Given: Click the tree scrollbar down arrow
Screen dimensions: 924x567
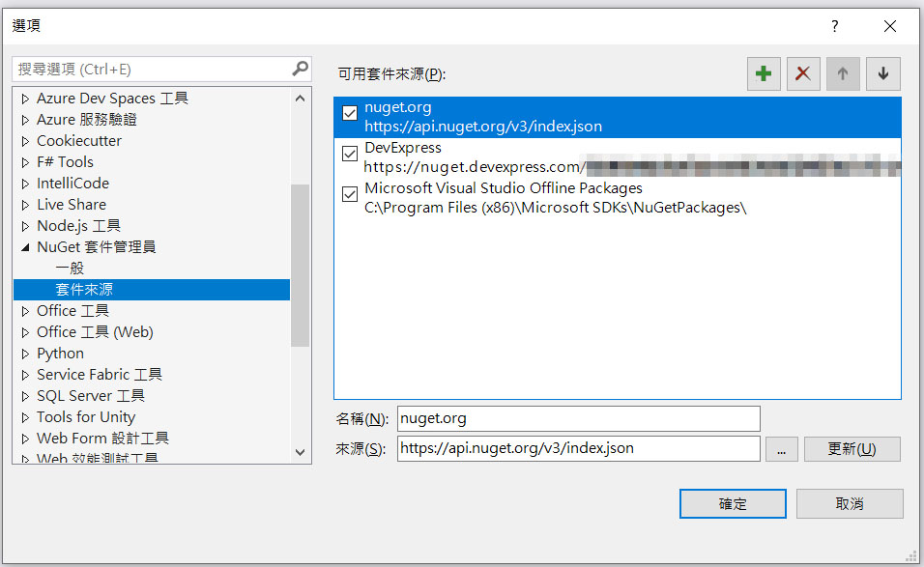Looking at the screenshot, I should coord(300,452).
